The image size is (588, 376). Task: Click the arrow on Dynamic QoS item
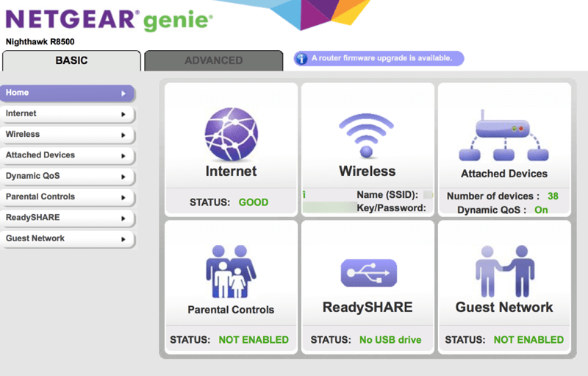[x=123, y=177]
